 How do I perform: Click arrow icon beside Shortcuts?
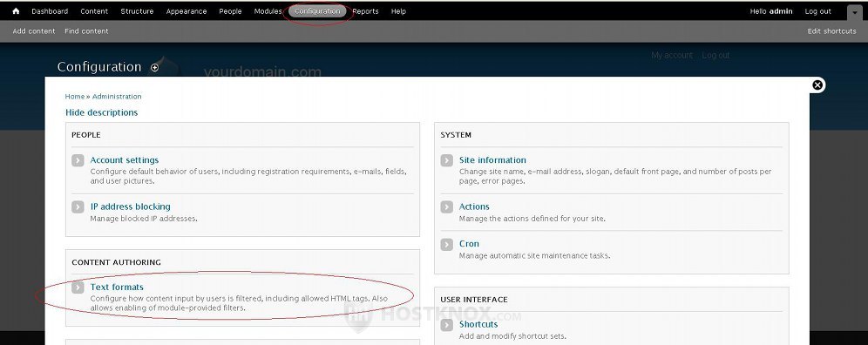coord(447,325)
